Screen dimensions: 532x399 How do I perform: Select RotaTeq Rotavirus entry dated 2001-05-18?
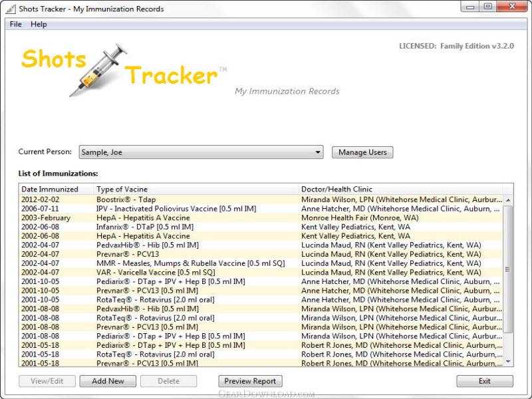(x=156, y=354)
